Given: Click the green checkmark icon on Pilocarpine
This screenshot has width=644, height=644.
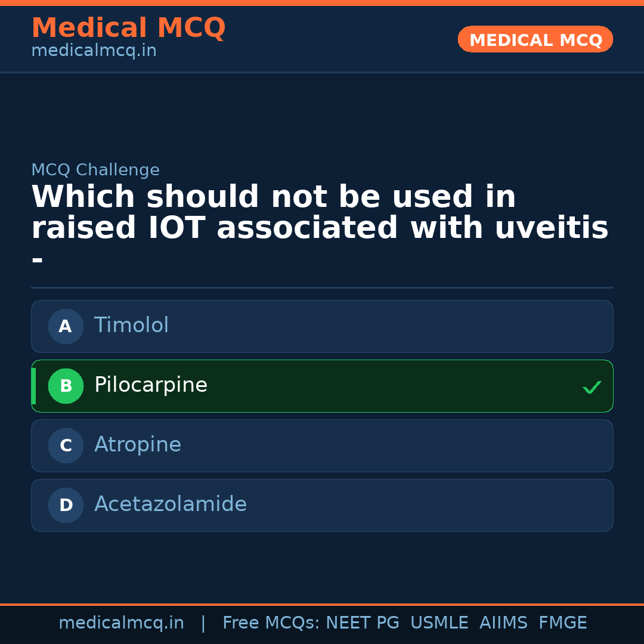Looking at the screenshot, I should pyautogui.click(x=592, y=386).
